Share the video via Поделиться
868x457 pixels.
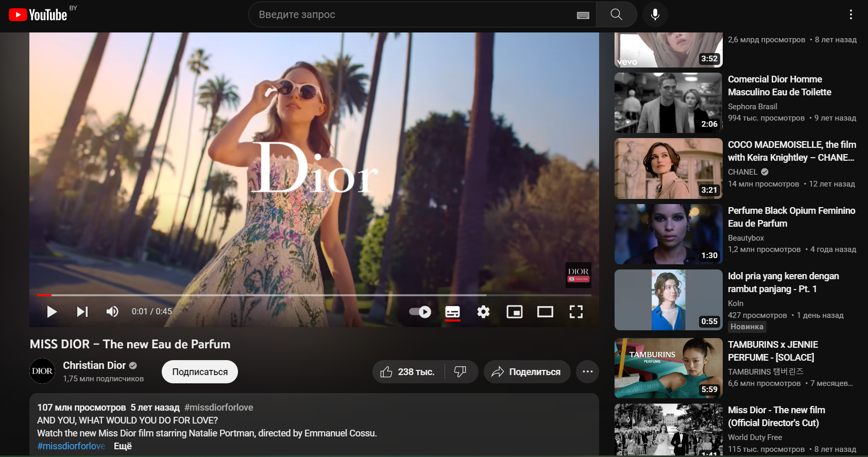527,371
